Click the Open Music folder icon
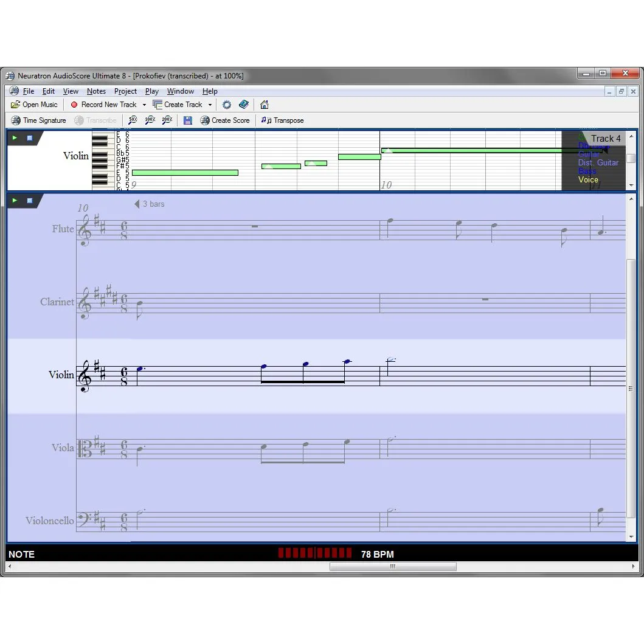The width and height of the screenshot is (644, 644). pos(15,105)
